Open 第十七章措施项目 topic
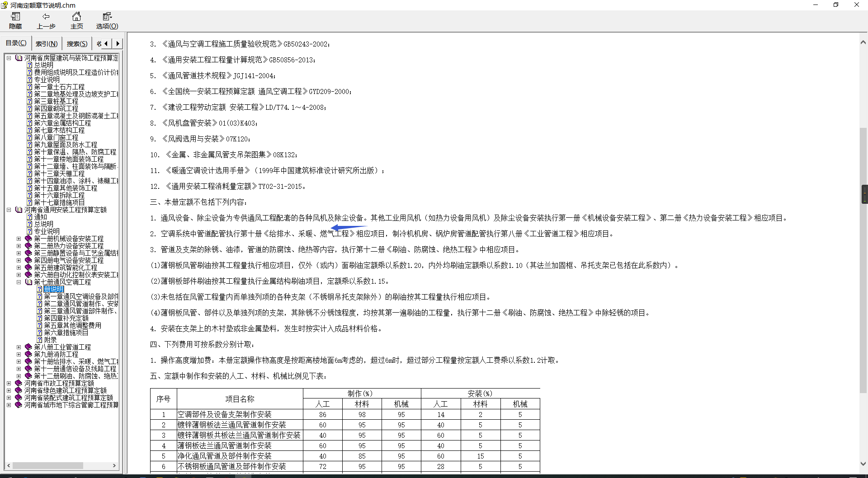This screenshot has width=868, height=478. 59,202
